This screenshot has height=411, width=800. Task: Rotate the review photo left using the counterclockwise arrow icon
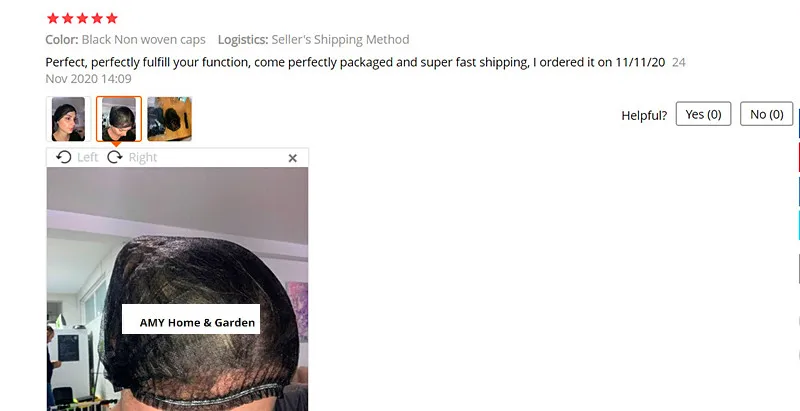[x=63, y=157]
